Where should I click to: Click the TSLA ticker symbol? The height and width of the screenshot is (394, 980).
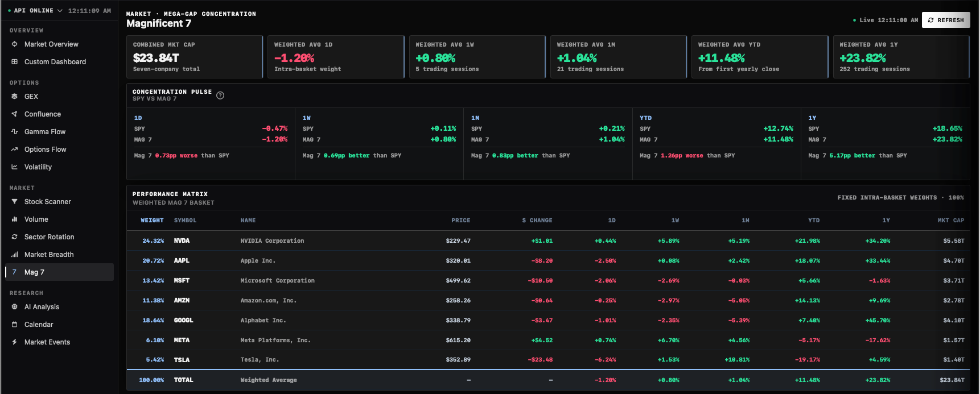click(182, 360)
